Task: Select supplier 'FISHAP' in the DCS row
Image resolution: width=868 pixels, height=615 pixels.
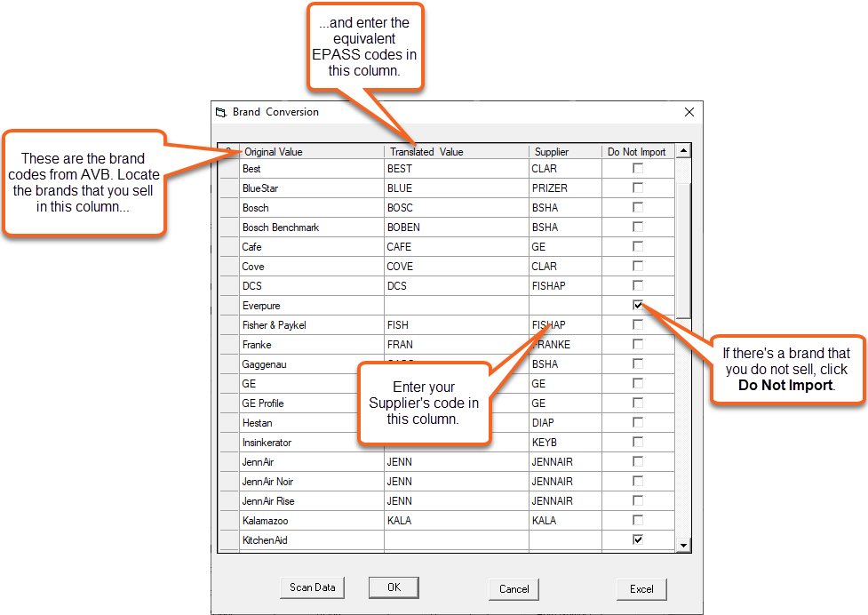Action: [x=565, y=286]
